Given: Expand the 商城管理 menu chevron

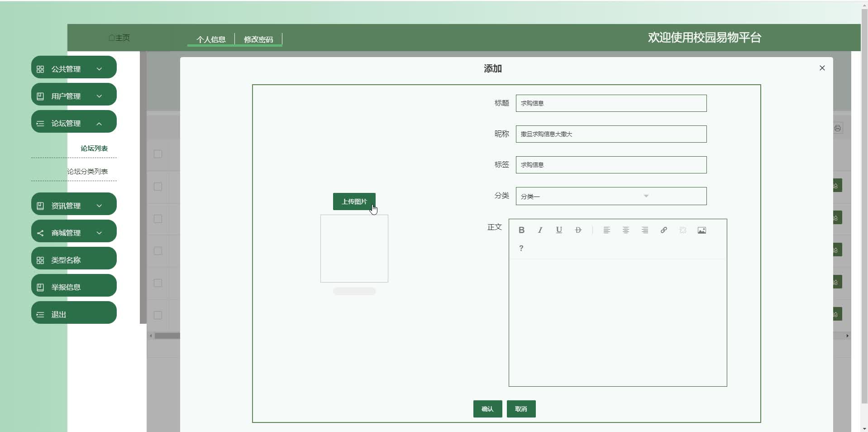Looking at the screenshot, I should point(99,233).
